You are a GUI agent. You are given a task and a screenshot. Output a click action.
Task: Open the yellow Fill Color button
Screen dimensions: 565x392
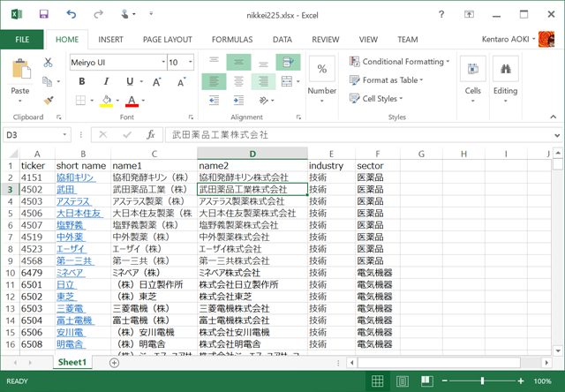107,101
